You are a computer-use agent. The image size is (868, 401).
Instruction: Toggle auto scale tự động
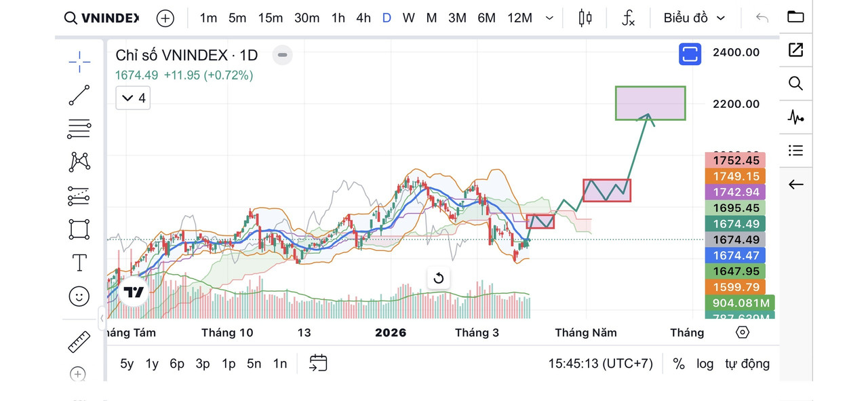tap(747, 364)
